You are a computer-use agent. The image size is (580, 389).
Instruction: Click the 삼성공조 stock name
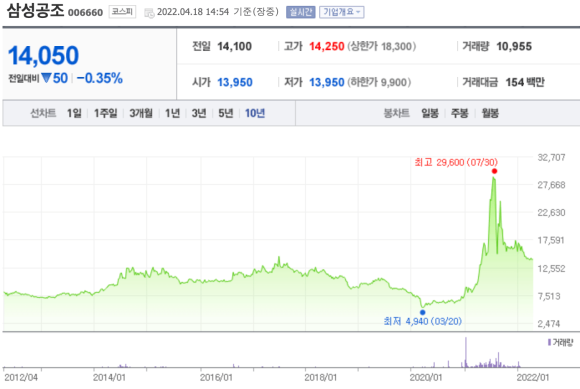(x=36, y=10)
